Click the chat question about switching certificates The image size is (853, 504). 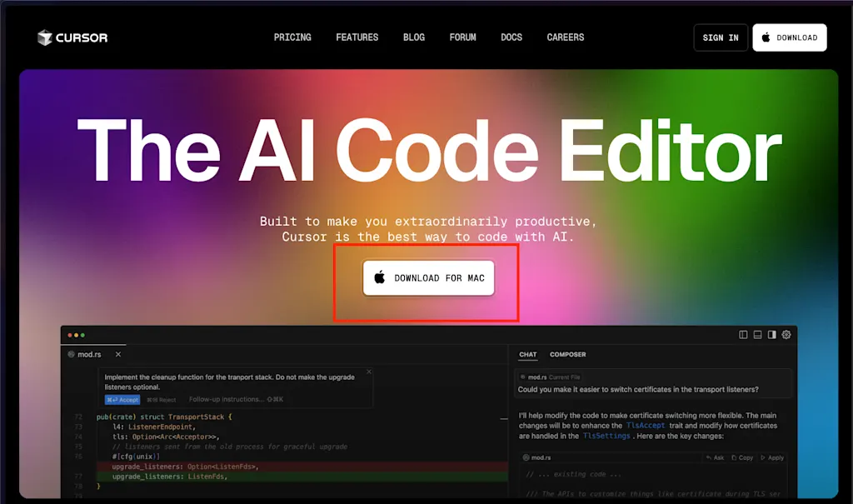638,389
